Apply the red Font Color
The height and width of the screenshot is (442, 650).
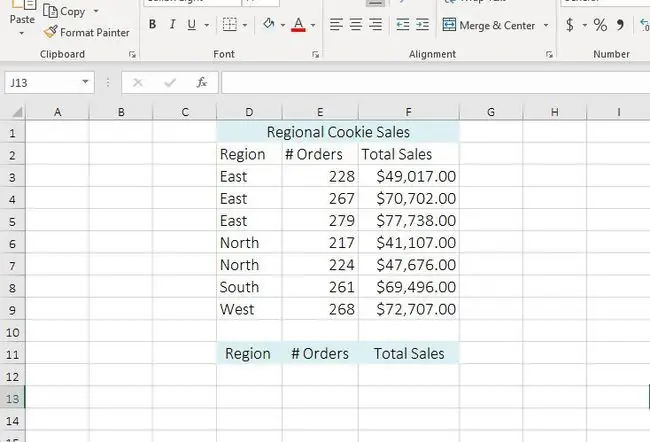(x=298, y=25)
